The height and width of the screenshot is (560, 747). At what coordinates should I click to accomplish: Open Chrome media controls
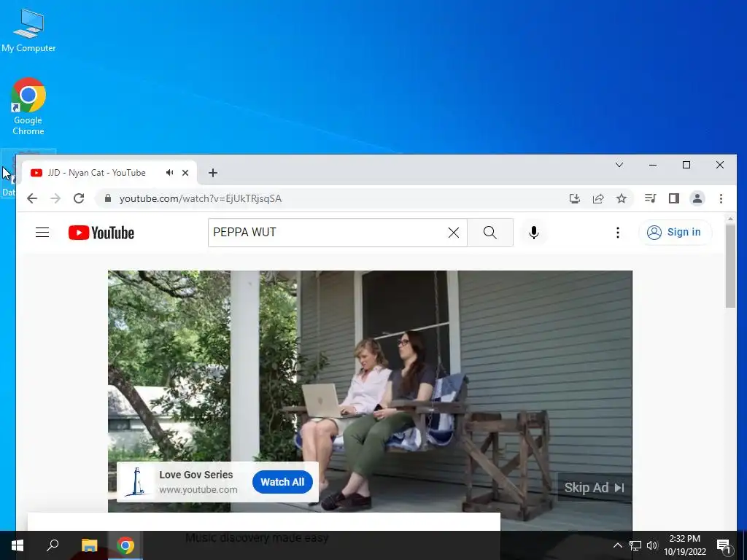[x=650, y=198]
